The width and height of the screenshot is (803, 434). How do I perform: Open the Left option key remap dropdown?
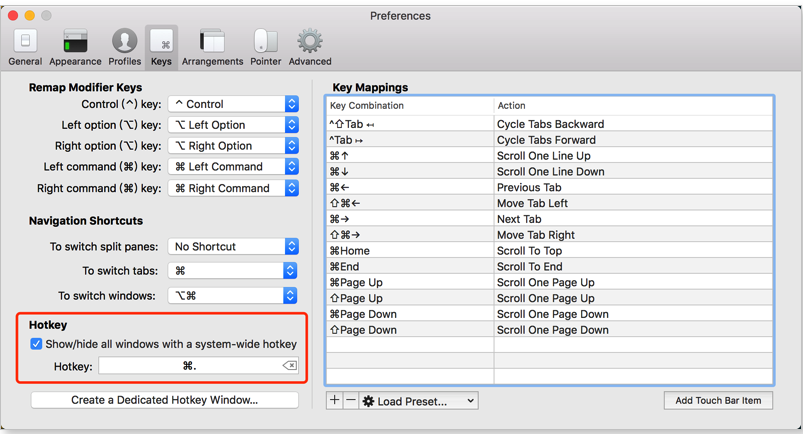click(x=234, y=125)
